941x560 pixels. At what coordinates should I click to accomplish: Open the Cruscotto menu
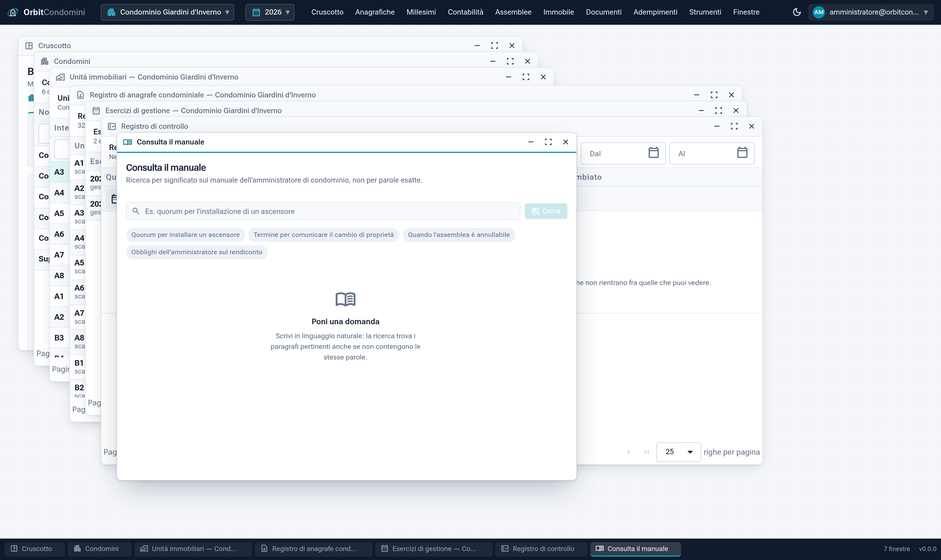point(327,12)
